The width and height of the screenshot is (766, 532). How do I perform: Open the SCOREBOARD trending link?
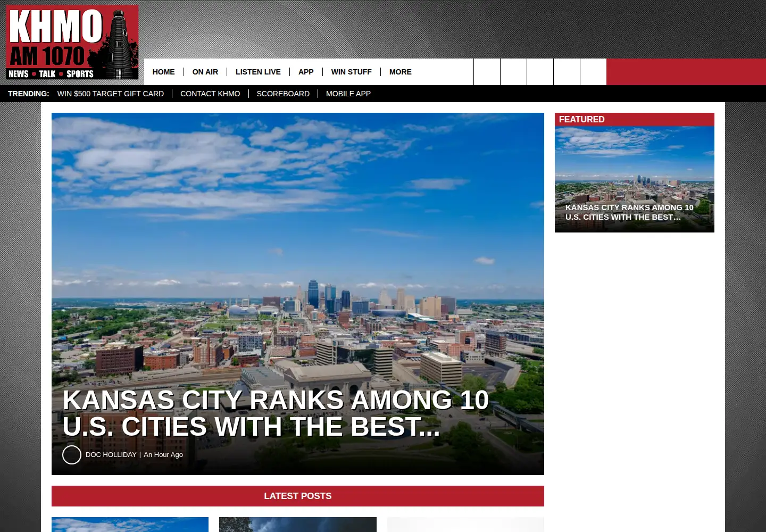click(x=283, y=94)
